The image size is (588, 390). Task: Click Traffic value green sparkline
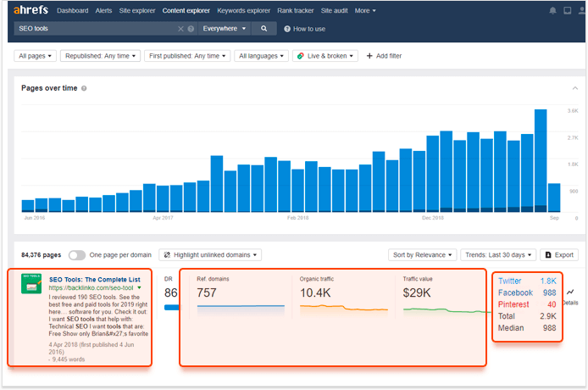coord(447,310)
